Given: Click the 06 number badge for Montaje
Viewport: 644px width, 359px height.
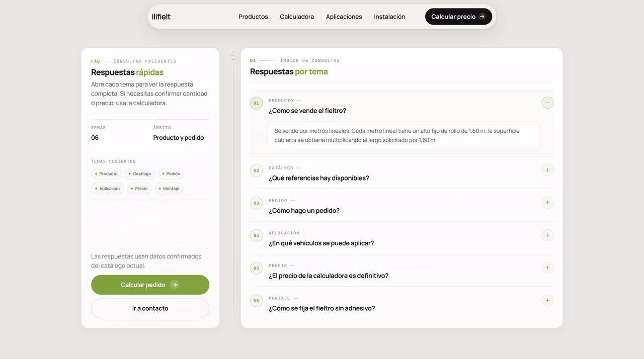Looking at the screenshot, I should click(257, 301).
